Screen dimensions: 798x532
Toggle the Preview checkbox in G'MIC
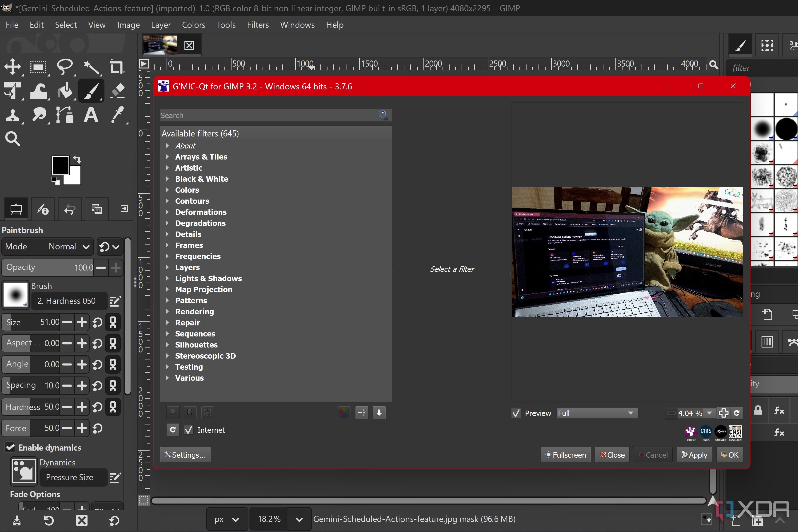click(516, 413)
